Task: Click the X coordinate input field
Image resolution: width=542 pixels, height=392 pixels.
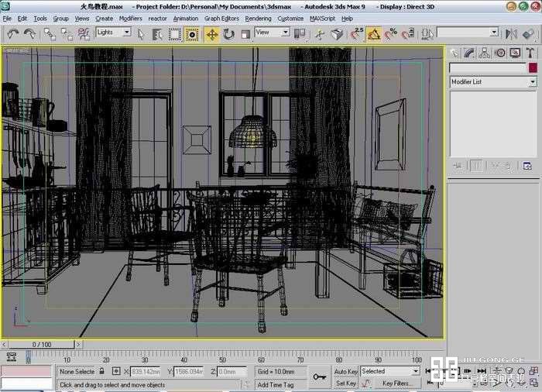Action: (144, 372)
